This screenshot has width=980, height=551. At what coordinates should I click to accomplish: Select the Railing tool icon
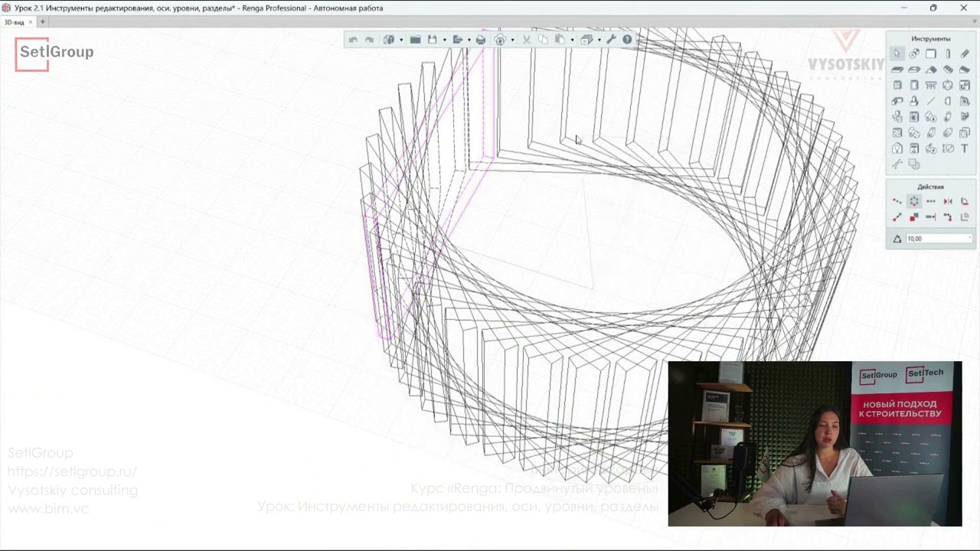[931, 85]
